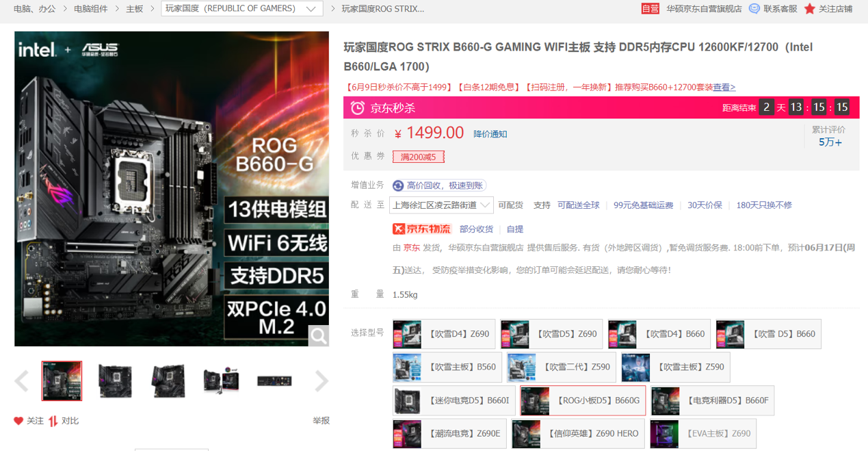Click the star 关注店铺 icon
This screenshot has width=868, height=451.
click(x=810, y=9)
